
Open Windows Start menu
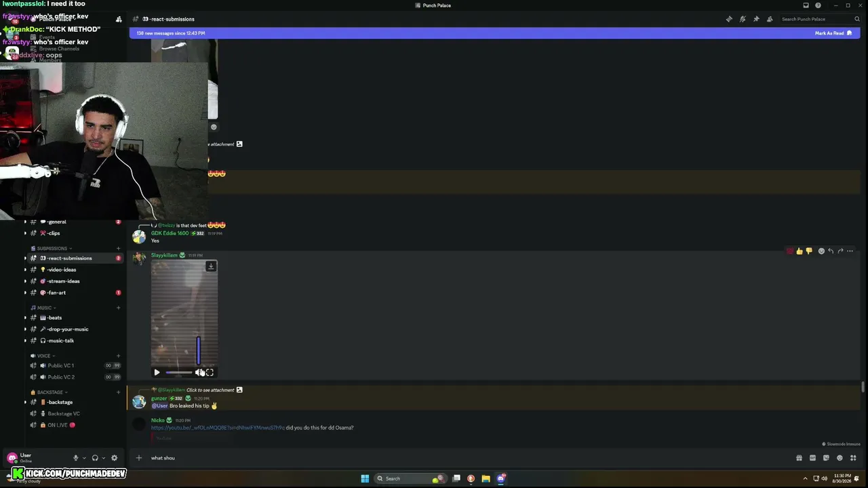point(365,479)
